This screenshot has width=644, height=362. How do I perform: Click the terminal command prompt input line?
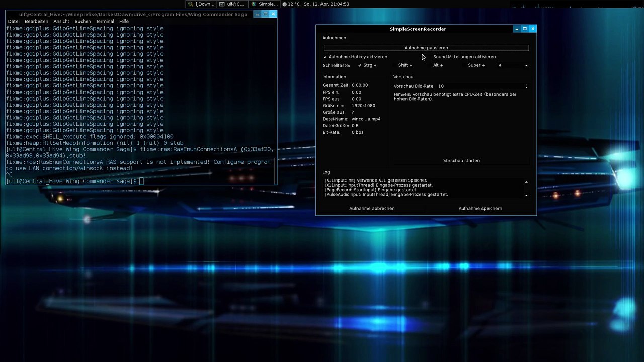click(x=140, y=181)
